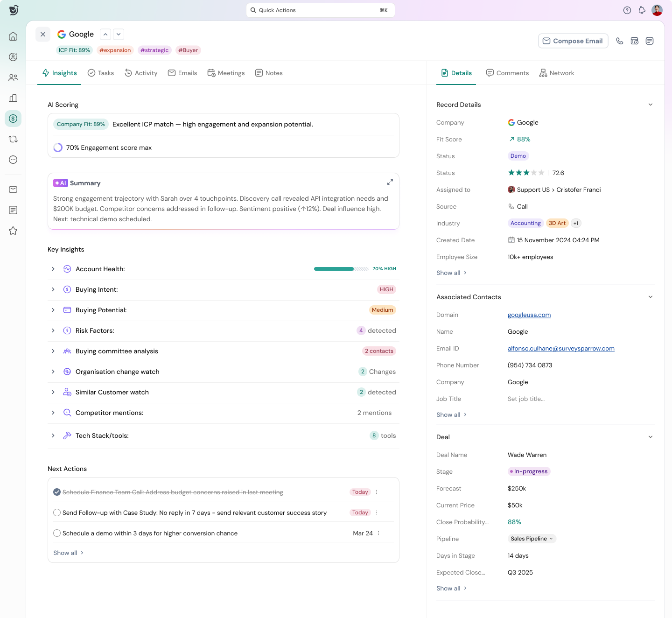Click the schedule calendar icon in header
The width and height of the screenshot is (672, 618).
(x=635, y=41)
